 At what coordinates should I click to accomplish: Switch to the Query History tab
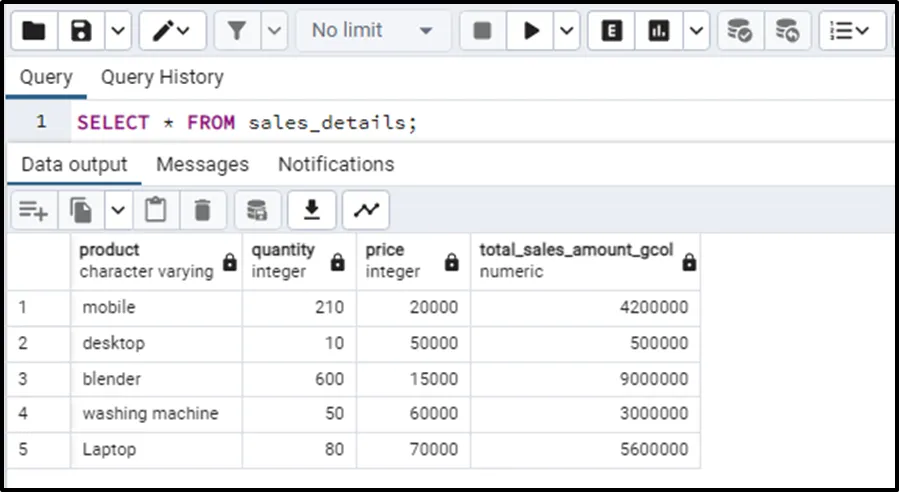pos(162,77)
